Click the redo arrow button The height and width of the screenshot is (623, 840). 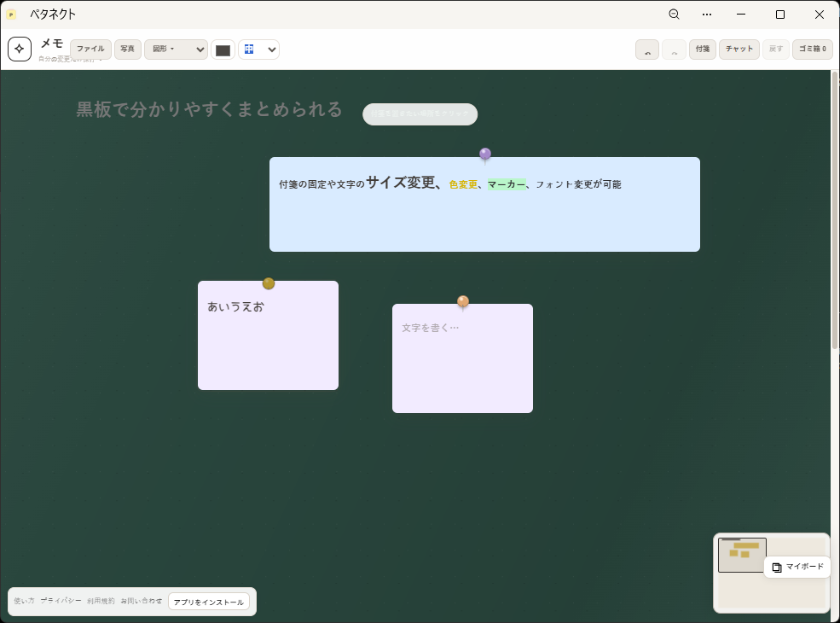pyautogui.click(x=674, y=49)
